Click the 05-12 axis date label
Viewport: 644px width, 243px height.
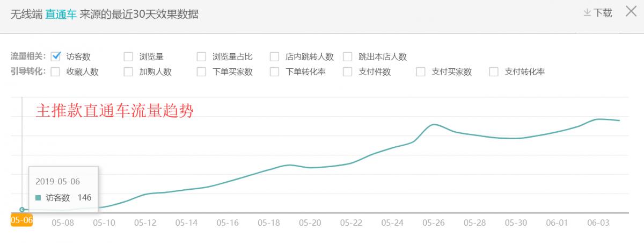(145, 221)
